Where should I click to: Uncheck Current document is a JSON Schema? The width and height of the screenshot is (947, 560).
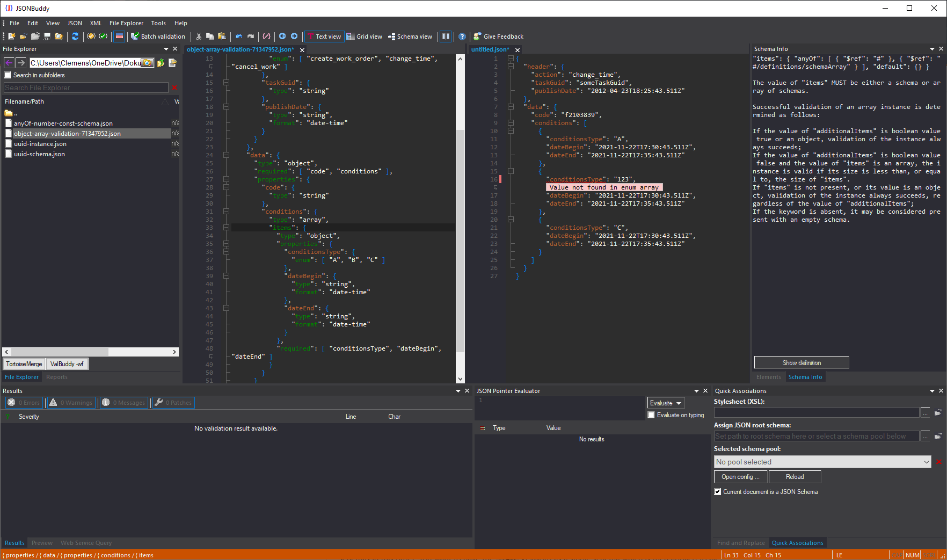(x=718, y=492)
